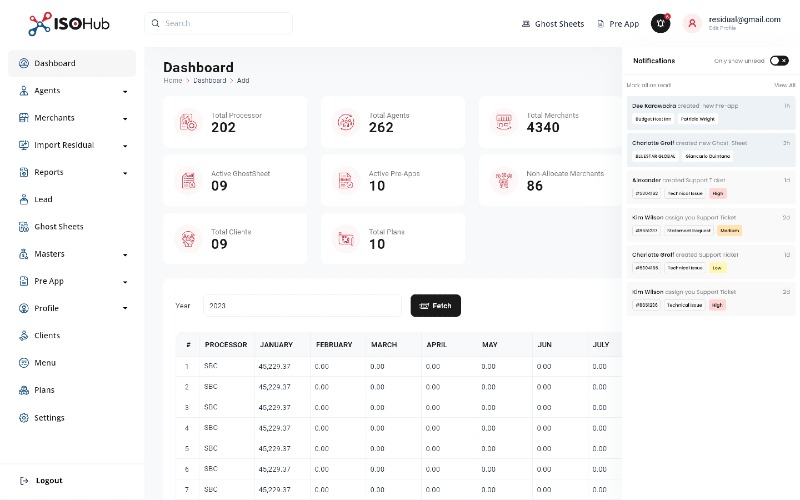
Task: Click the Dashboard breadcrumb link
Action: pyautogui.click(x=209, y=81)
